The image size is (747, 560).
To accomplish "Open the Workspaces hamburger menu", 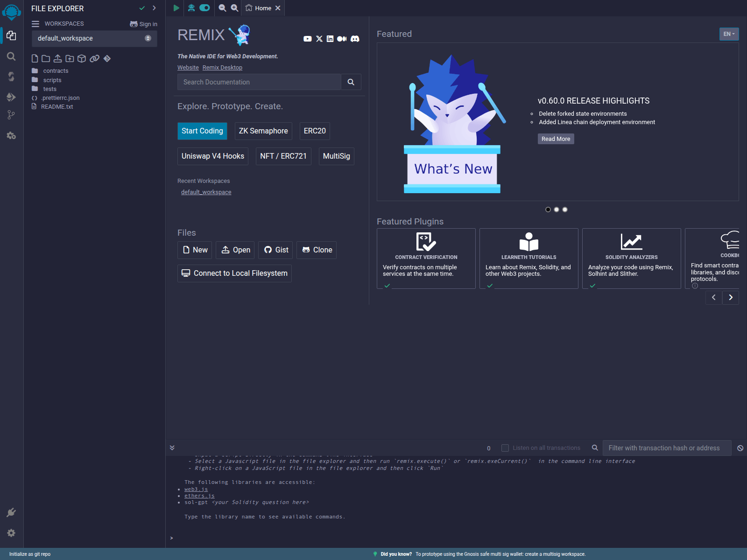I will (x=35, y=24).
